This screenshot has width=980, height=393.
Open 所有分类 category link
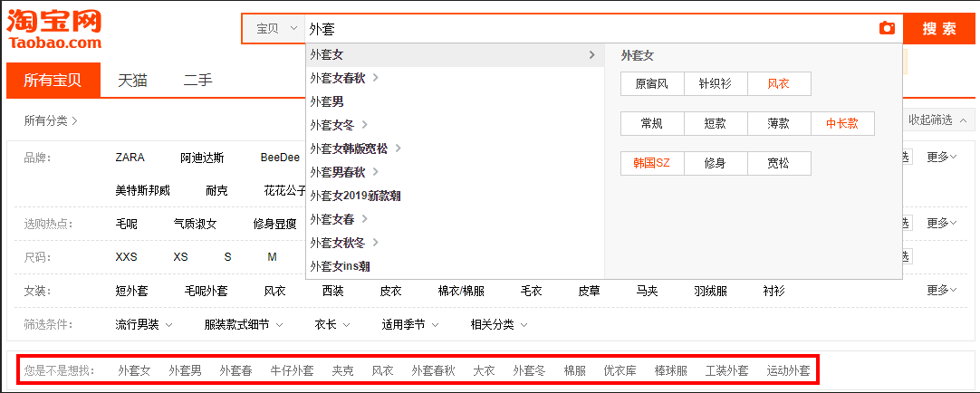click(51, 121)
